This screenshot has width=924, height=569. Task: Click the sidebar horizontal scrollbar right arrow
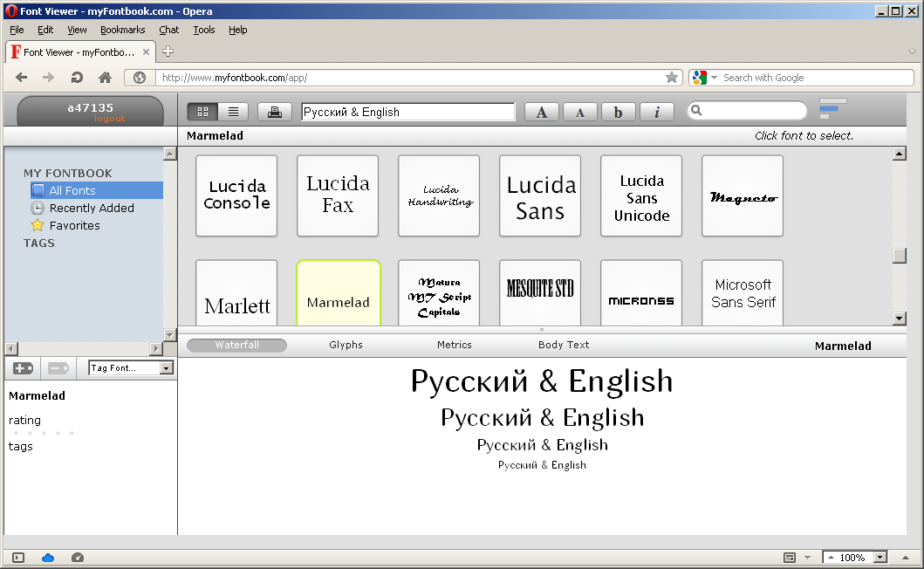pyautogui.click(x=156, y=348)
